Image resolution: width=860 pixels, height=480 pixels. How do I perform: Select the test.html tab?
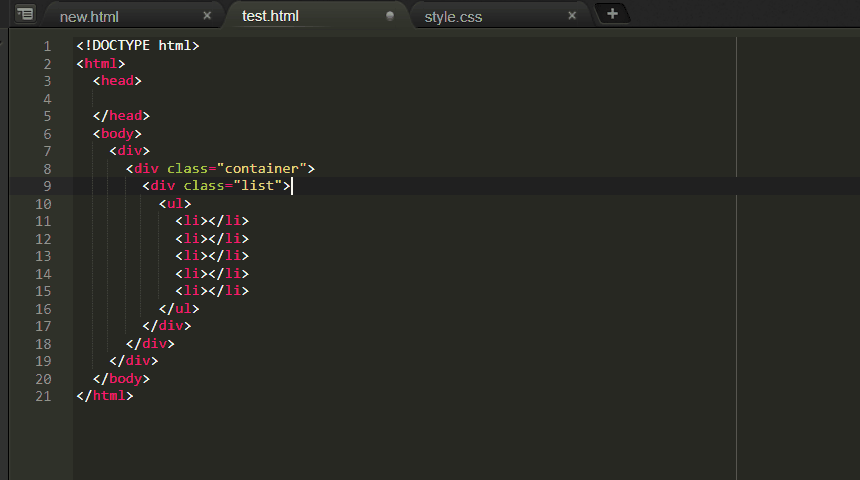270,16
